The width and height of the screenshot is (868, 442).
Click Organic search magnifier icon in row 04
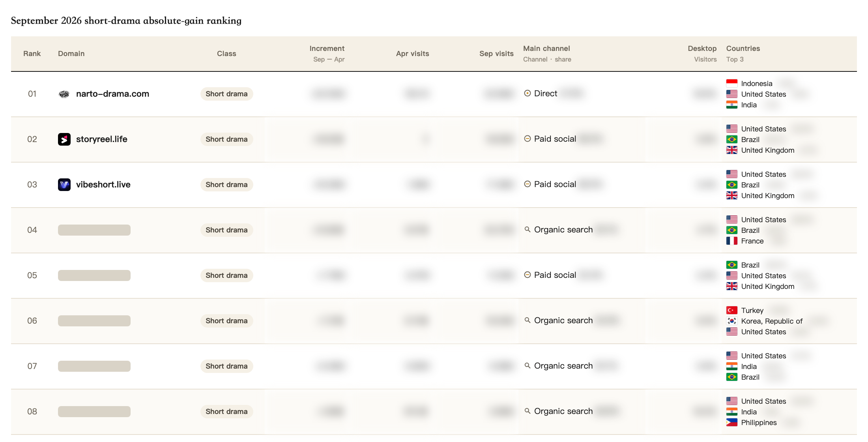[528, 230]
